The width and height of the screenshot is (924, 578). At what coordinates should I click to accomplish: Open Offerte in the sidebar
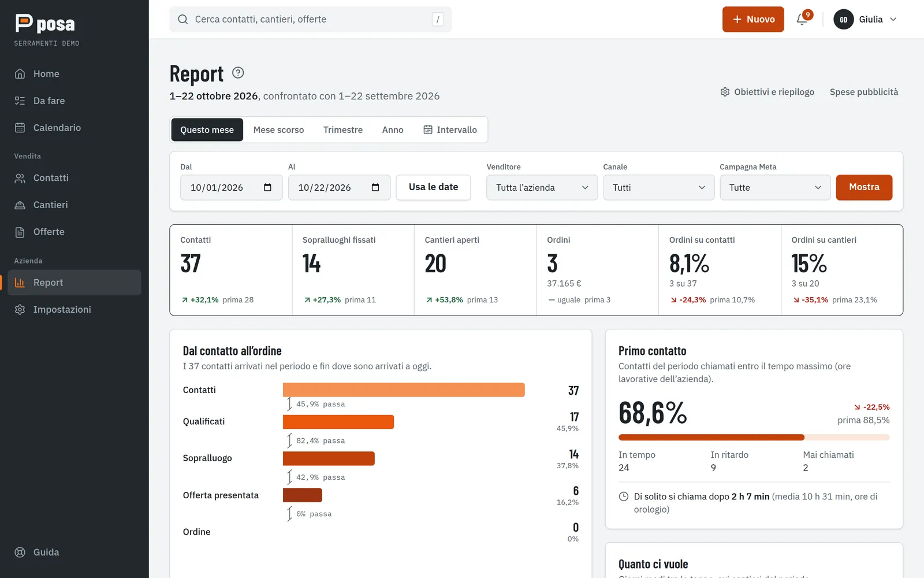pos(74,232)
